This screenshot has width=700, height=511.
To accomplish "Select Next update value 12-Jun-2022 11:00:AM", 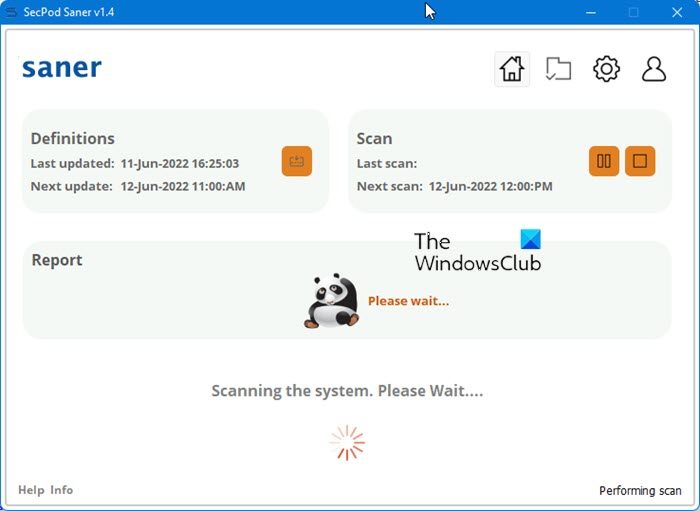I will pos(183,186).
